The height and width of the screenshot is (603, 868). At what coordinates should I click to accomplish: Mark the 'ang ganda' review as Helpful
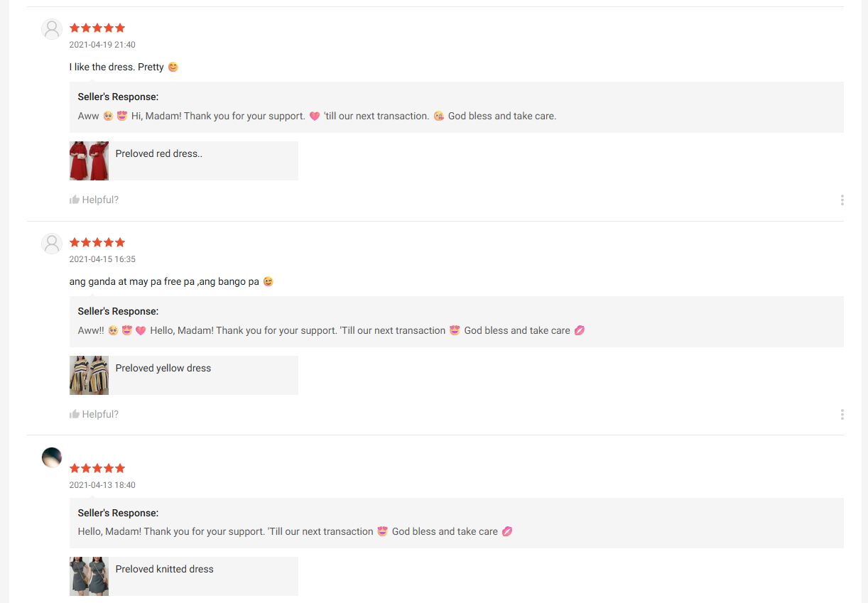(x=100, y=415)
